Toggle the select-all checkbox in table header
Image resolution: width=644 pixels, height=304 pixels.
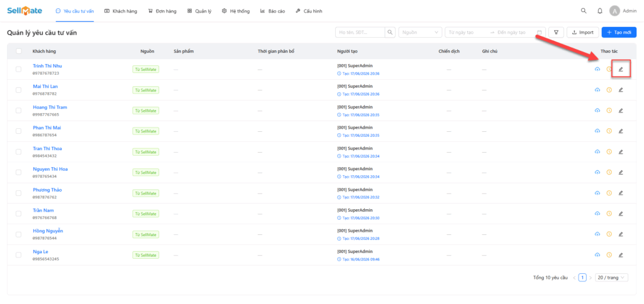pos(18,52)
